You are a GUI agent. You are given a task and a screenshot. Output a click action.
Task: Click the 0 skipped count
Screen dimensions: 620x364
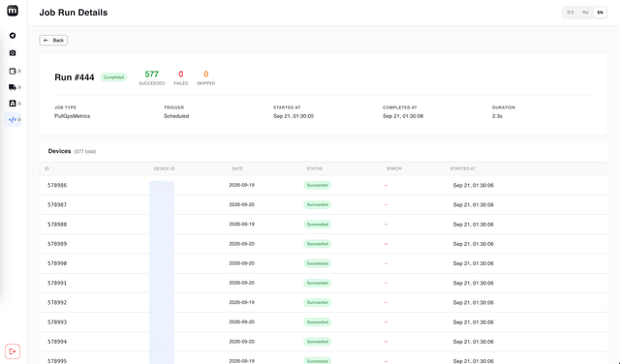(x=206, y=75)
